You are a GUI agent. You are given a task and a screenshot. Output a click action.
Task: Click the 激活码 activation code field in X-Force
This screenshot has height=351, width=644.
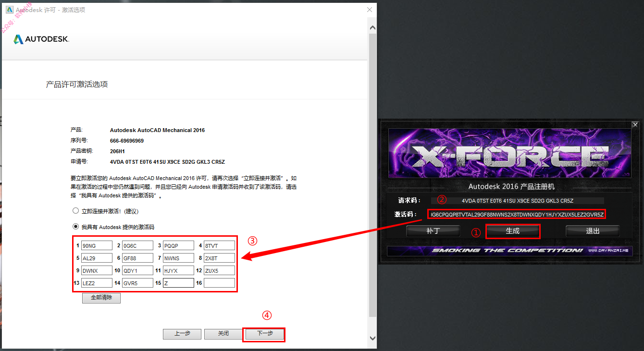[x=517, y=214]
